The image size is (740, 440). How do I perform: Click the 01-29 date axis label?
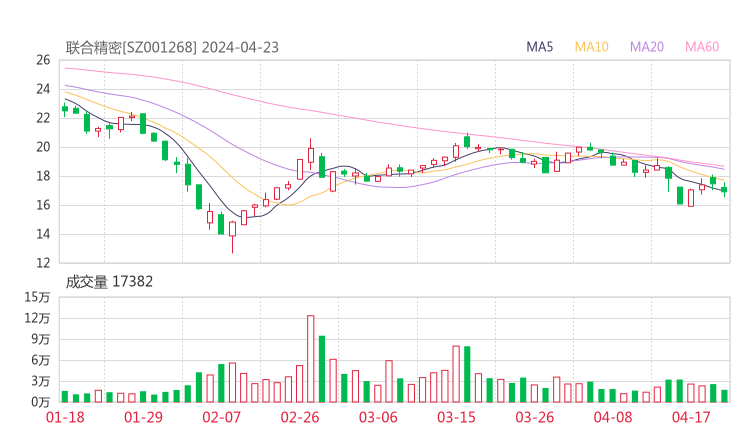[x=143, y=417]
